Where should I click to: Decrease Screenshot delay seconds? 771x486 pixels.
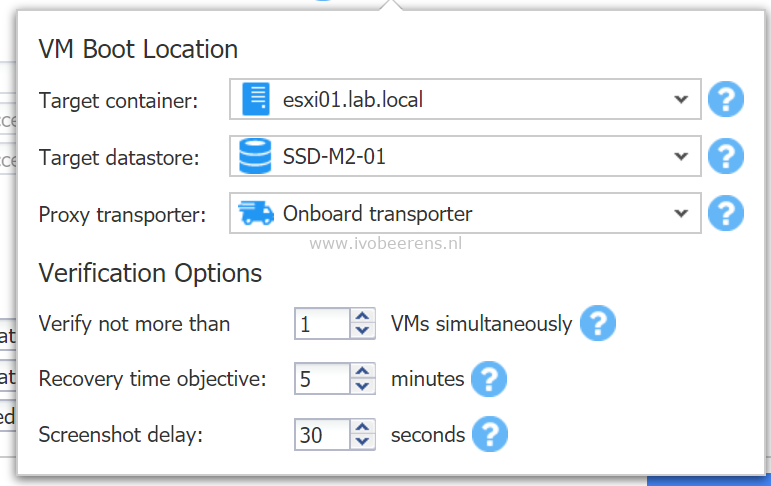coord(362,442)
